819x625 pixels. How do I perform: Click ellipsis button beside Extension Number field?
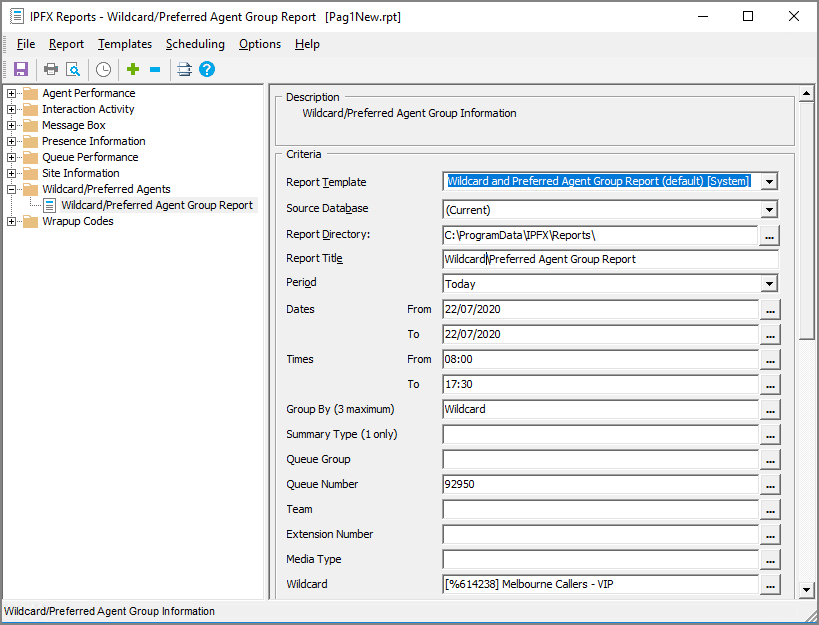770,535
